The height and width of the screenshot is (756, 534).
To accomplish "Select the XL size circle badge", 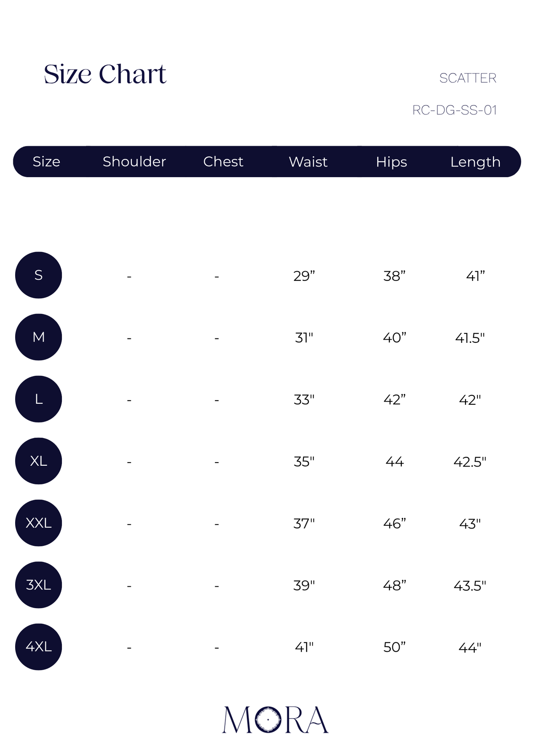I will point(39,461).
